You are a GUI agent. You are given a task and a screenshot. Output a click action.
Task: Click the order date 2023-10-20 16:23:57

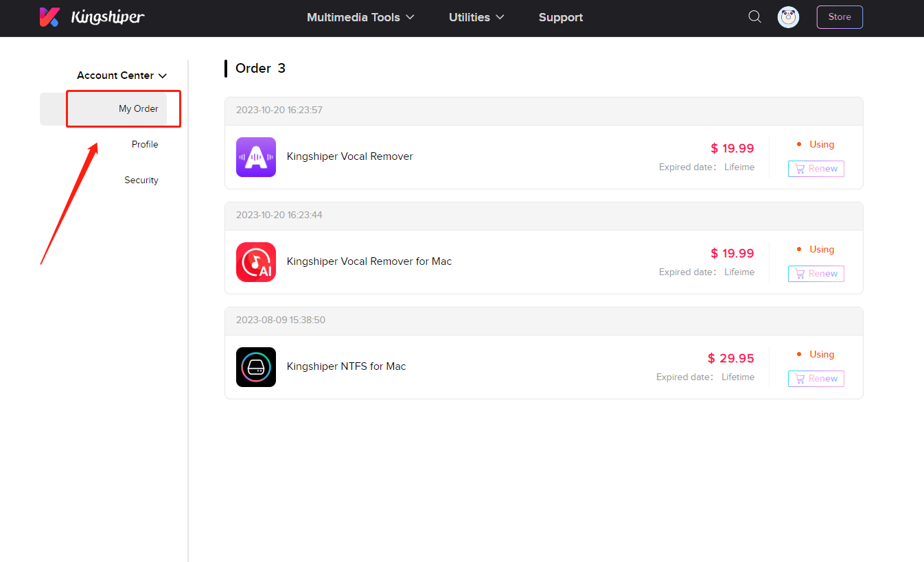(279, 110)
